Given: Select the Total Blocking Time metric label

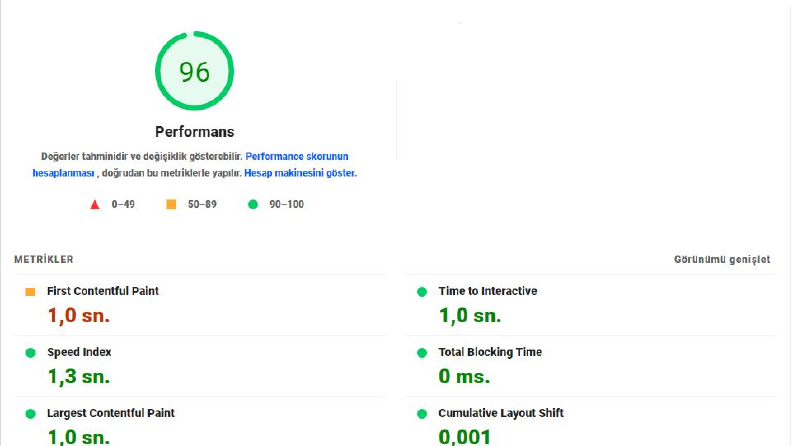Looking at the screenshot, I should 490,352.
